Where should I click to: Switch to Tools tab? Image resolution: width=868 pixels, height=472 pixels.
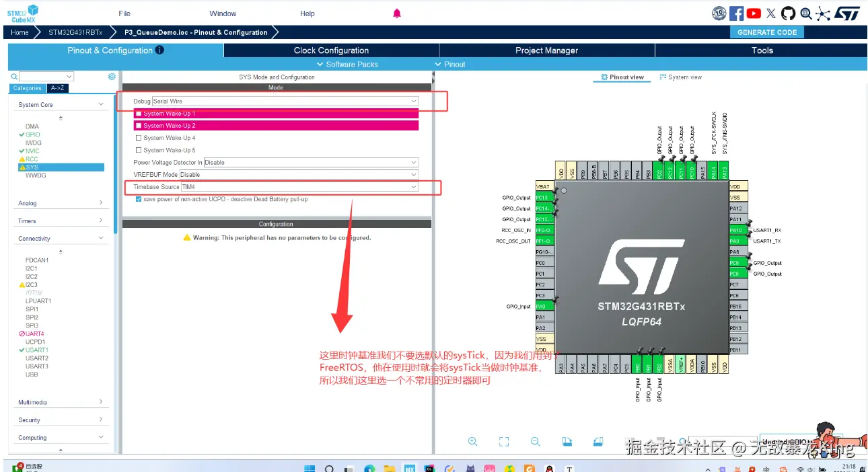762,50
